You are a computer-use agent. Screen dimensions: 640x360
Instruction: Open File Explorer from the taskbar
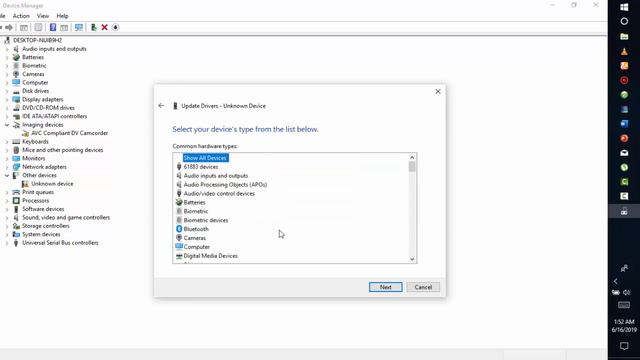tap(624, 36)
